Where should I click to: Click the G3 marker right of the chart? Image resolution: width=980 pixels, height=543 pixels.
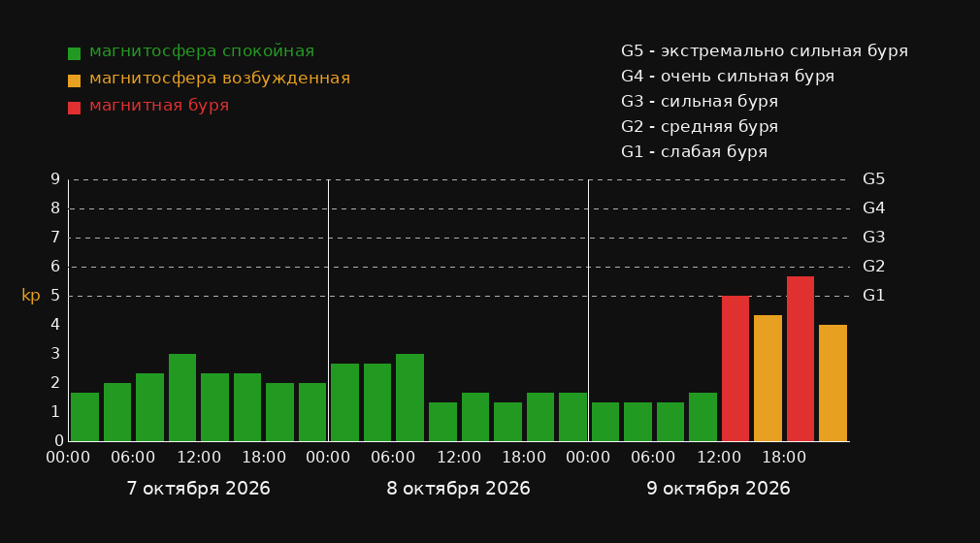click(873, 238)
